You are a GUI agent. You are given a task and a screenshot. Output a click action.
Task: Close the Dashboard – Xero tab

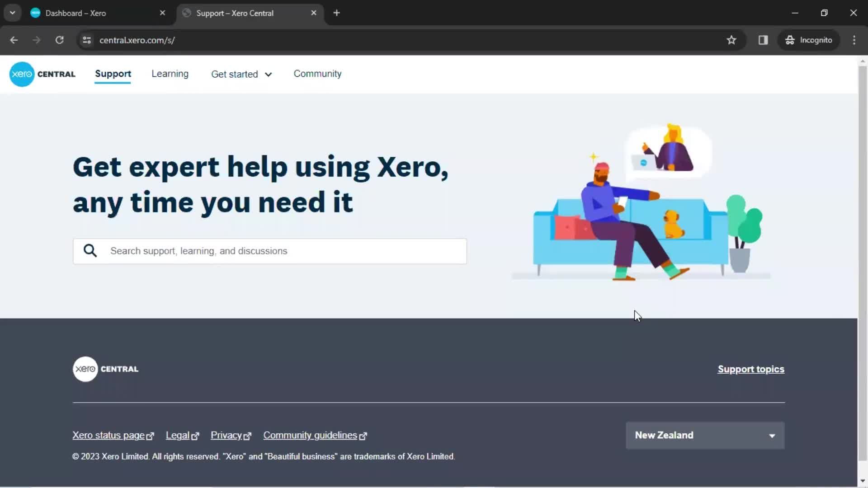162,13
